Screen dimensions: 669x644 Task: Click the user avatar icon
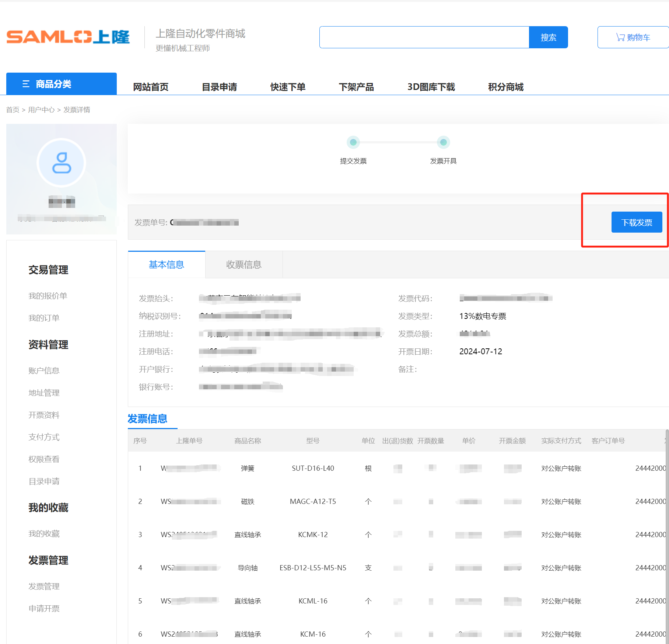pyautogui.click(x=62, y=163)
